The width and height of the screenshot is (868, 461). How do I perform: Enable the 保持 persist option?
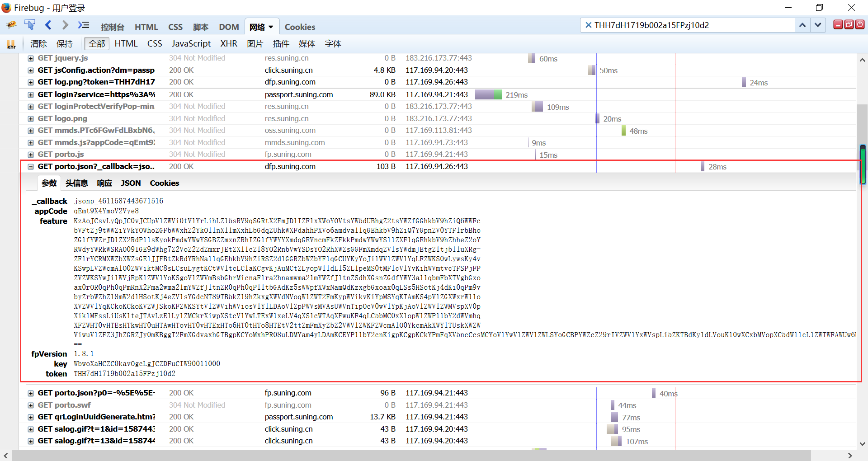click(x=65, y=44)
